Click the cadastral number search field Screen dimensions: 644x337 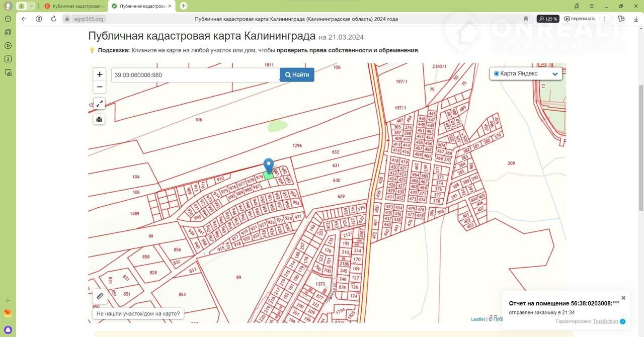195,75
